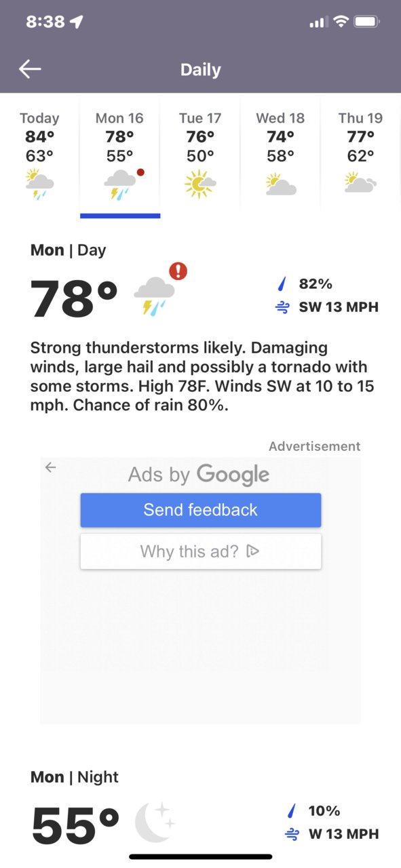The height and width of the screenshot is (868, 401).
Task: Tap the back arrow in the header
Action: pyautogui.click(x=30, y=69)
